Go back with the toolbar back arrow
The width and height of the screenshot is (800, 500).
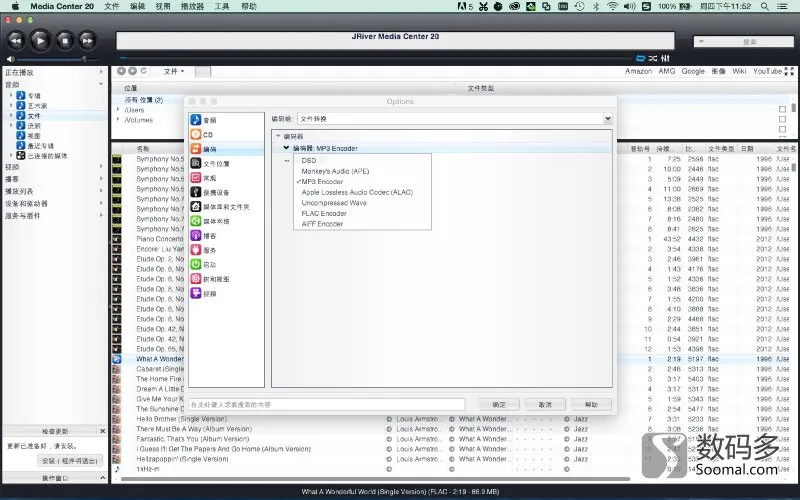(x=121, y=71)
